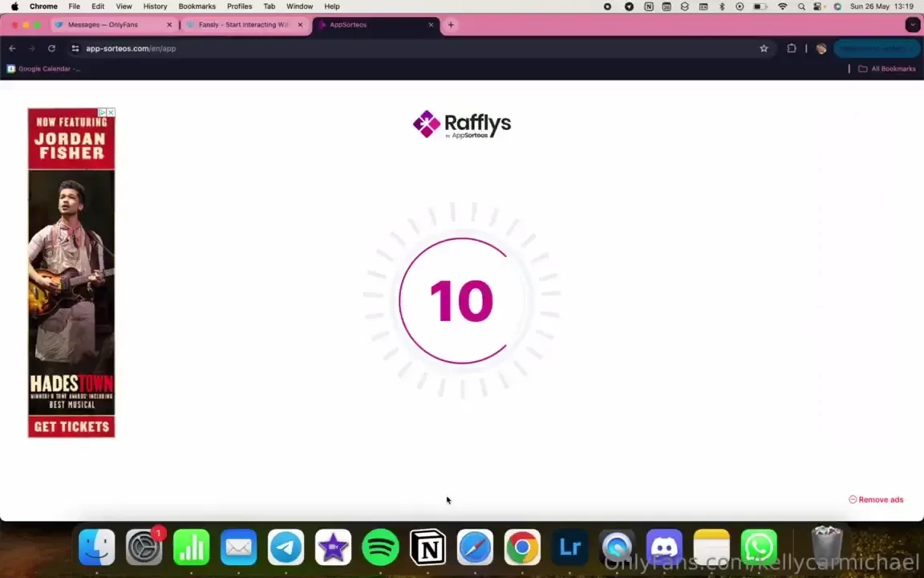Screen dimensions: 924x578
Task: Open Lightroom from the dock
Action: [569, 547]
